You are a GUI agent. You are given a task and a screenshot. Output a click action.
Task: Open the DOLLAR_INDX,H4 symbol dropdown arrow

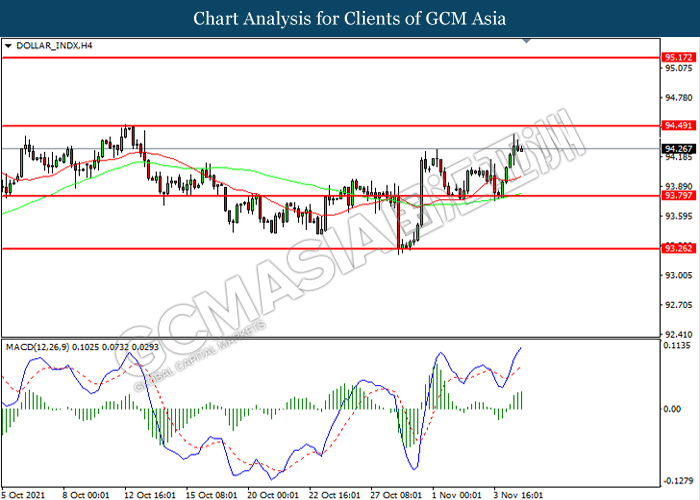click(8, 46)
